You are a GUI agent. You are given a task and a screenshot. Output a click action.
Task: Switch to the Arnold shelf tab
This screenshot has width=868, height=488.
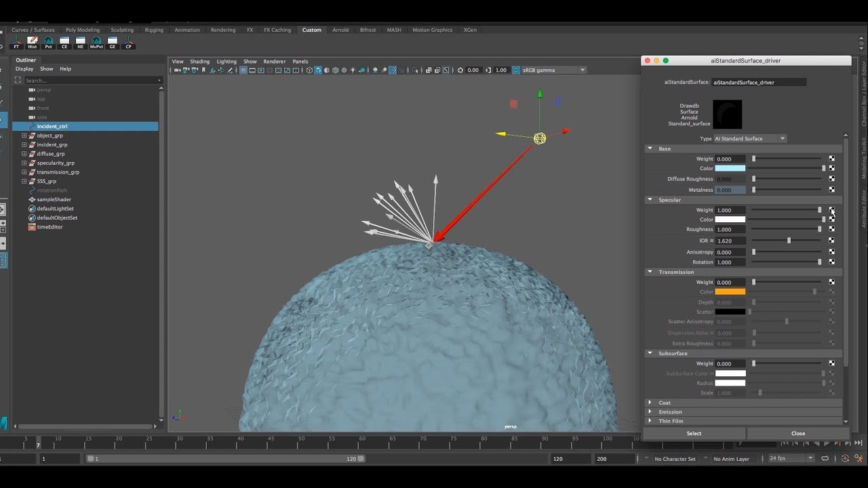340,30
